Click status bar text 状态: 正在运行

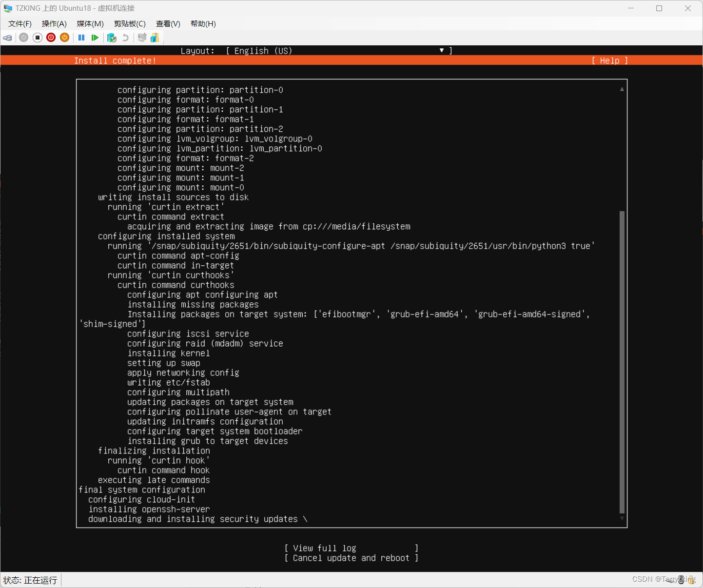click(30, 580)
